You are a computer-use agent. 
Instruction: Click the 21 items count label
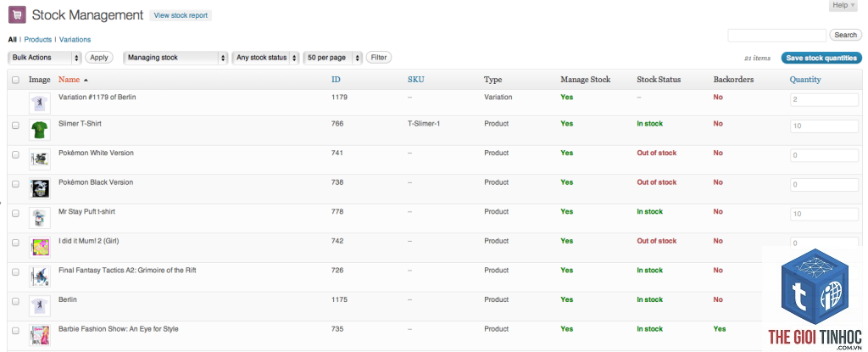[757, 59]
